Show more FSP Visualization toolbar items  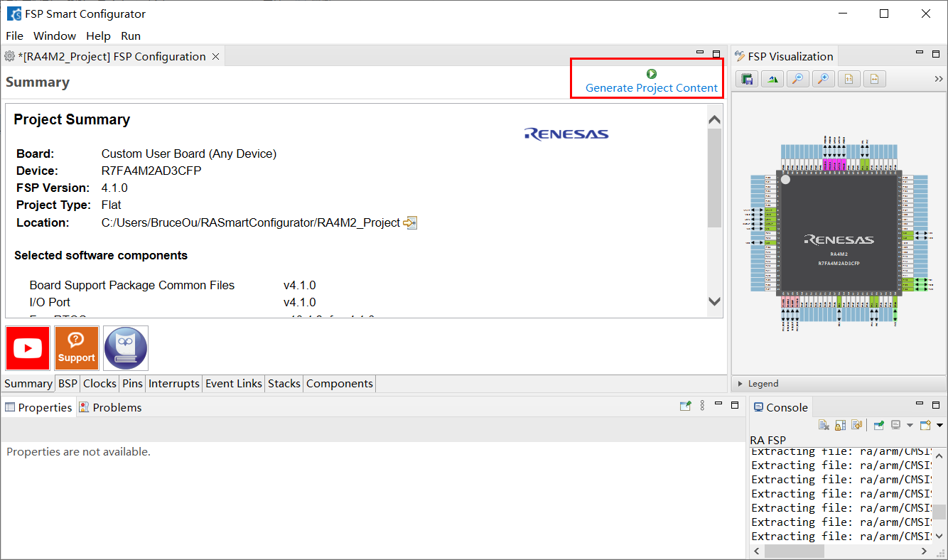(x=938, y=79)
